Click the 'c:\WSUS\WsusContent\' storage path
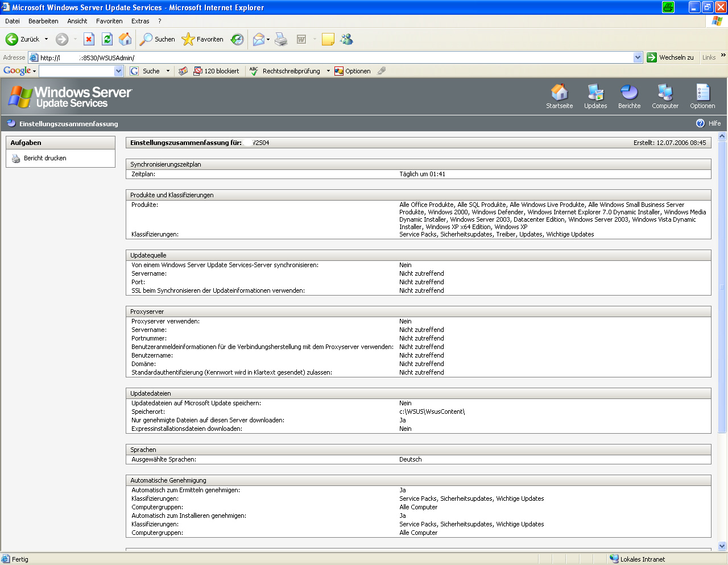The image size is (728, 565). (x=432, y=412)
